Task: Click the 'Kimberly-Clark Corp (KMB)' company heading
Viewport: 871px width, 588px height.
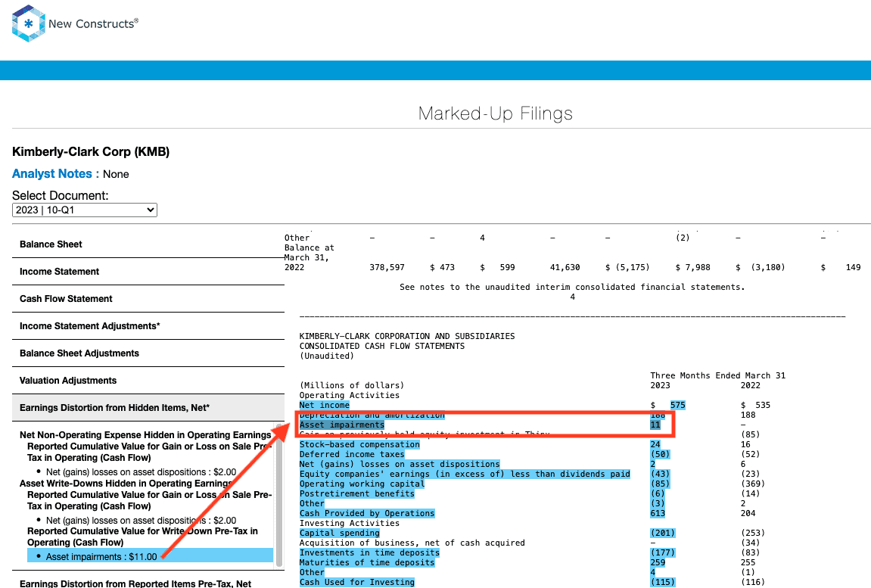Action: coord(91,151)
